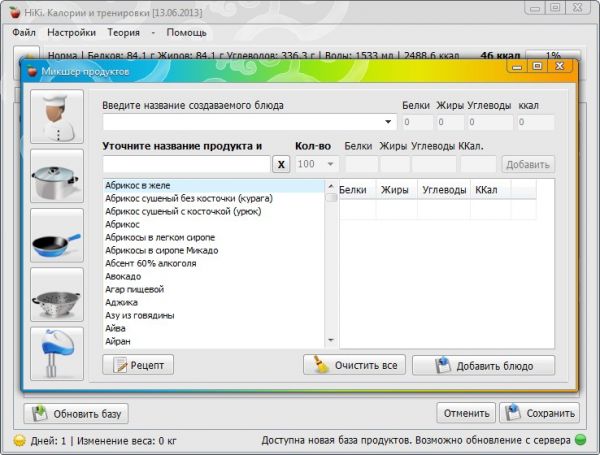600x455 pixels.
Task: Open the Файл menu
Action: pos(24,33)
